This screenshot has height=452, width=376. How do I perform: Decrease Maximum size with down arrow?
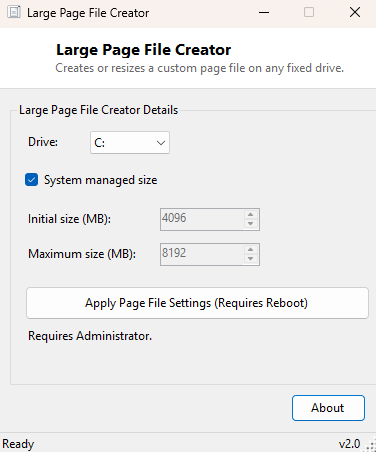(x=251, y=259)
